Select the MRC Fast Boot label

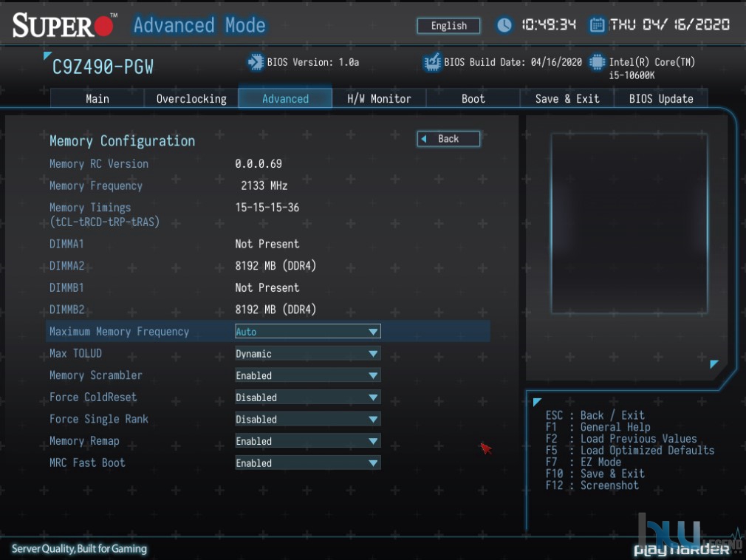(x=87, y=463)
